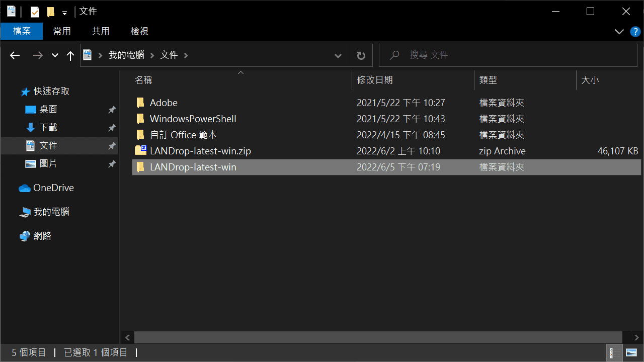Switch to large icons view in status bar
The width and height of the screenshot is (644, 362).
pyautogui.click(x=631, y=352)
